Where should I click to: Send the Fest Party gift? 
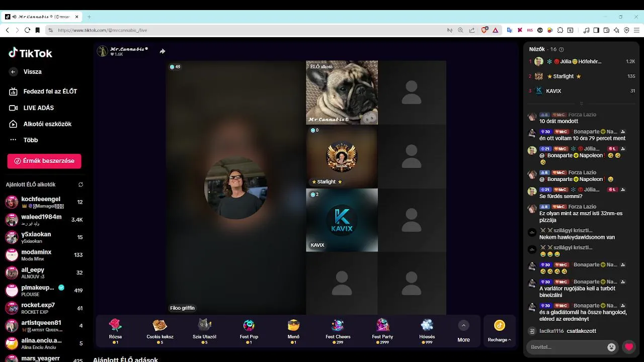(382, 331)
